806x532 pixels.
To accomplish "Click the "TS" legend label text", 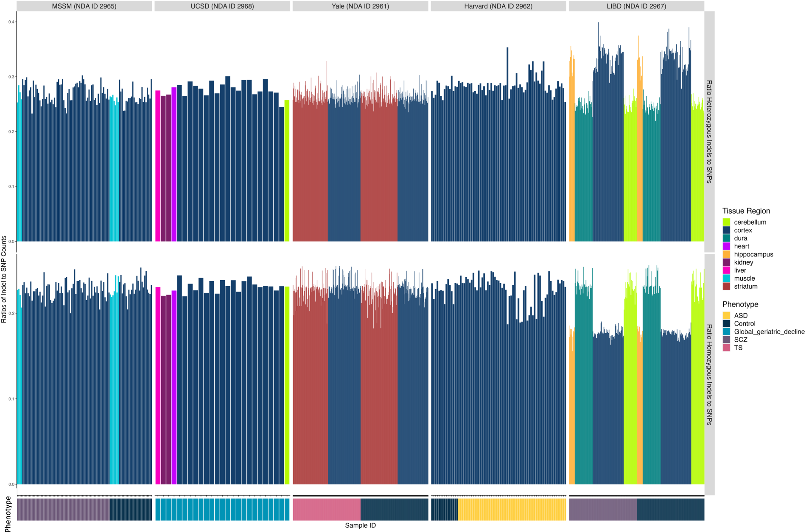I will click(x=739, y=348).
